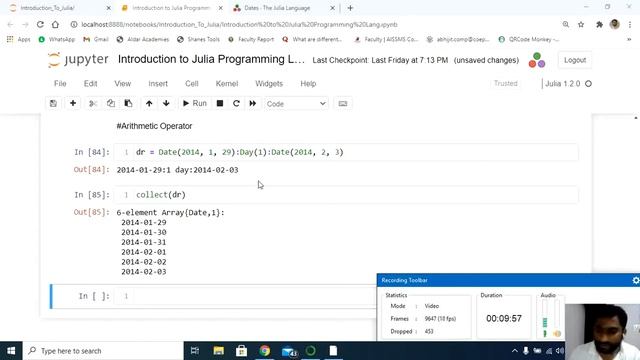Select the 2014-01-31 output line
The image size is (640, 360).
144,242
